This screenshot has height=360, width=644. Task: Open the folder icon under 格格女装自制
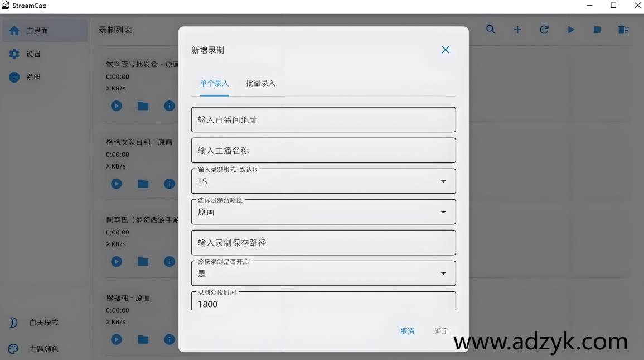(143, 183)
